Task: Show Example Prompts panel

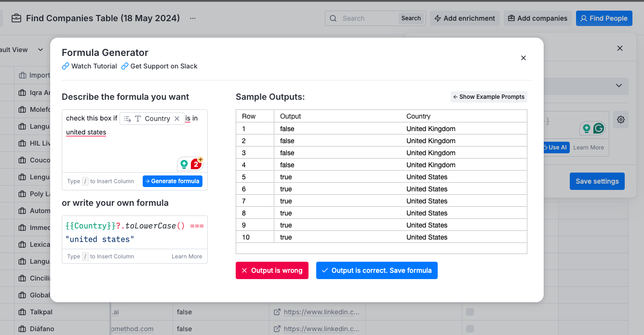Action: (x=489, y=97)
